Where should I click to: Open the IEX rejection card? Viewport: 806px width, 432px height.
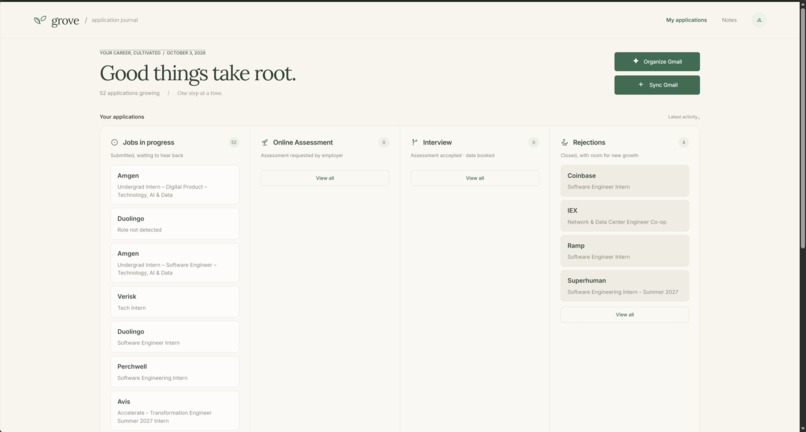pos(625,215)
